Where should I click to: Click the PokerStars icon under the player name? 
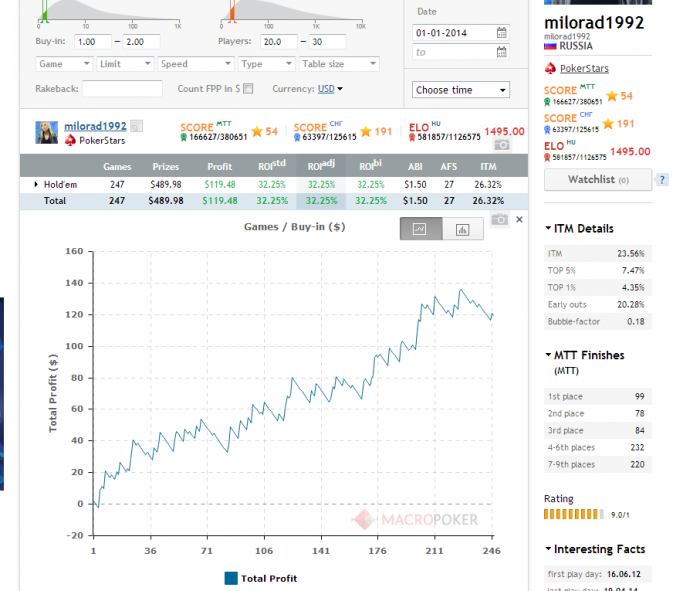click(x=70, y=141)
